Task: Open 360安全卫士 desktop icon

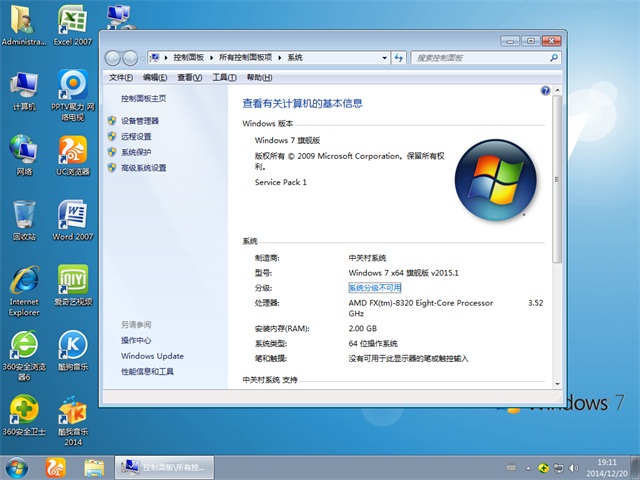Action: click(x=24, y=415)
